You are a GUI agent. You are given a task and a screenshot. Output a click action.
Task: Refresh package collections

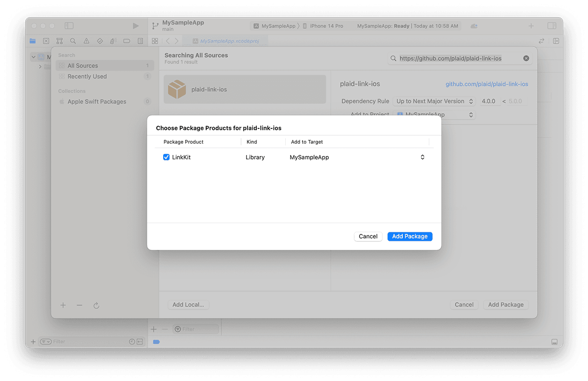96,305
